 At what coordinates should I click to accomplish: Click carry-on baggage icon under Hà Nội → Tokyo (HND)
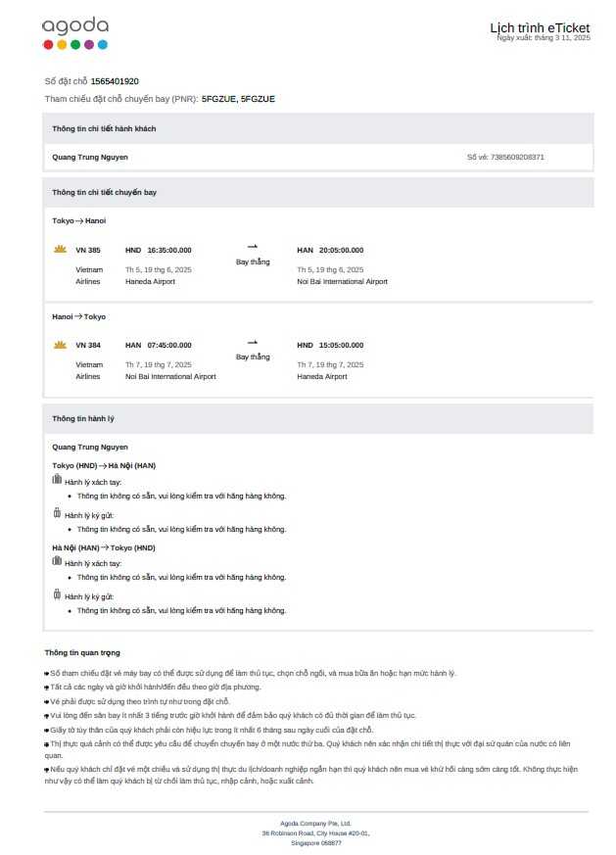[57, 561]
